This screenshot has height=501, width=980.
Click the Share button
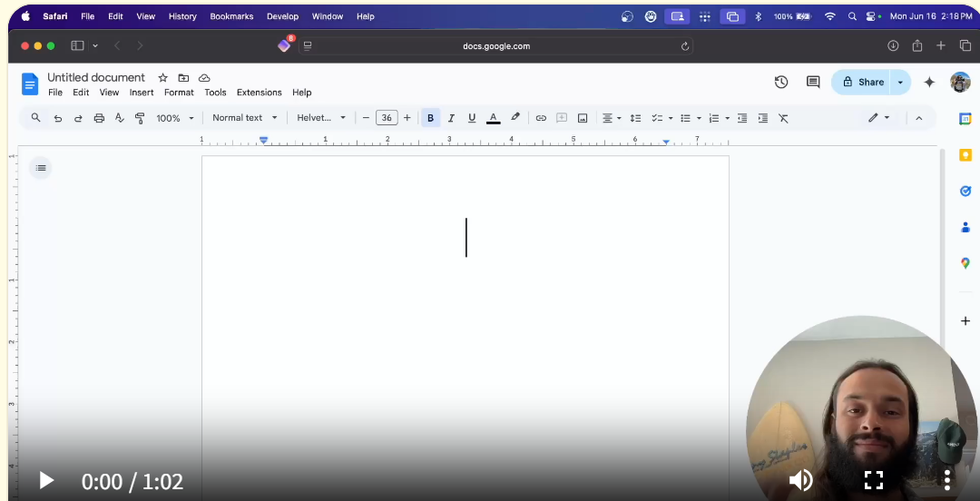pyautogui.click(x=862, y=82)
